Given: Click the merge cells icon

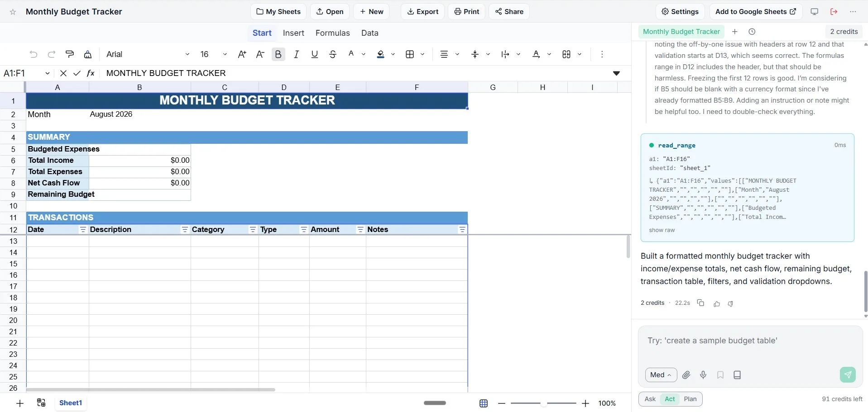Looking at the screenshot, I should [566, 54].
